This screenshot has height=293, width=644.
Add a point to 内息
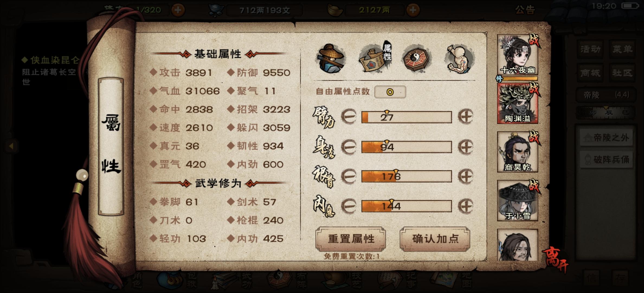(x=465, y=206)
